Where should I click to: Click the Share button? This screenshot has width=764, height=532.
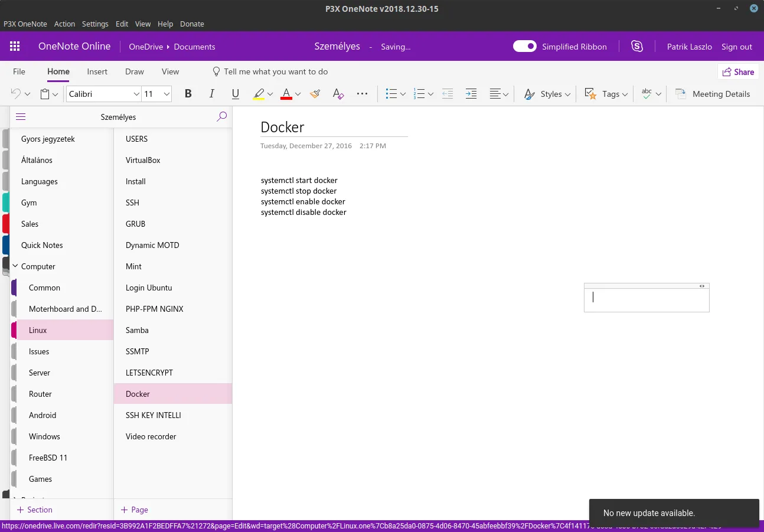[x=737, y=71]
